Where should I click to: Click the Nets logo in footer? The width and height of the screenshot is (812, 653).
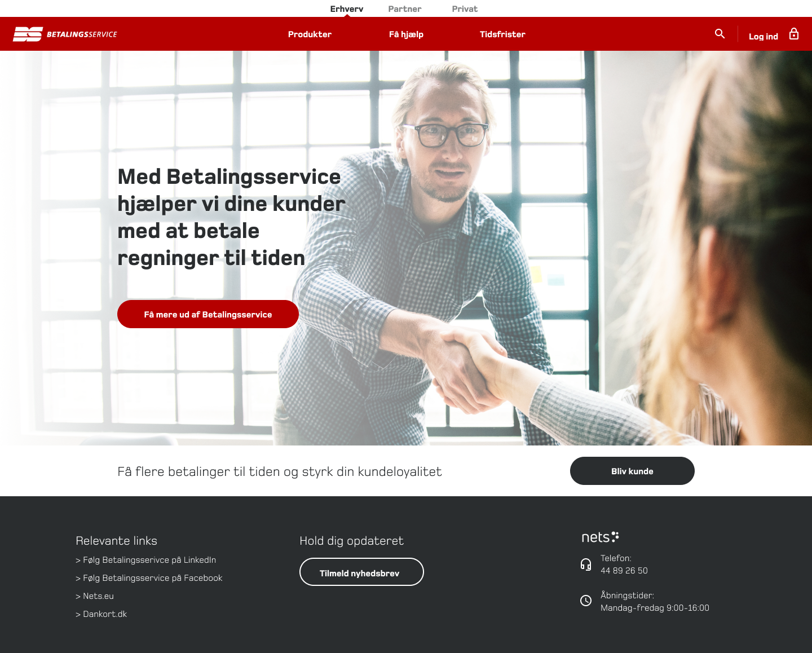(600, 537)
